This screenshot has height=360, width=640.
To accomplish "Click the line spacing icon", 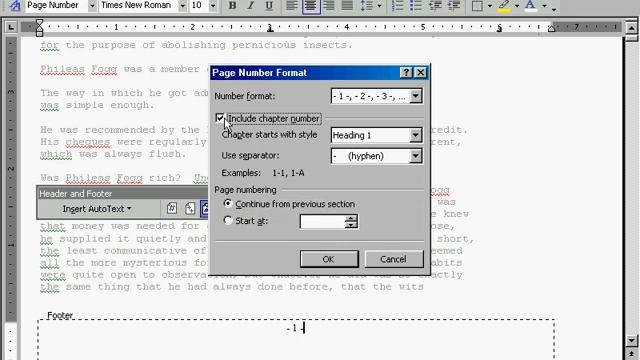I will click(x=367, y=6).
